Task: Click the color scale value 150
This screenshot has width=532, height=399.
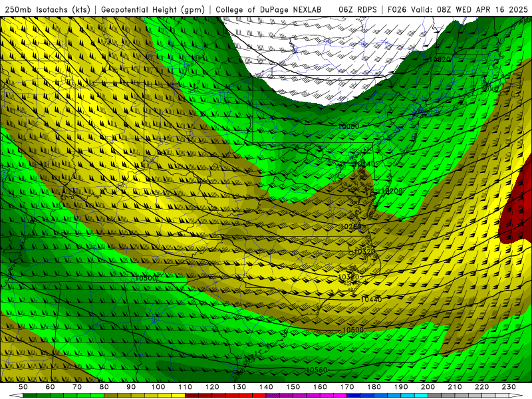Action: pyautogui.click(x=293, y=387)
